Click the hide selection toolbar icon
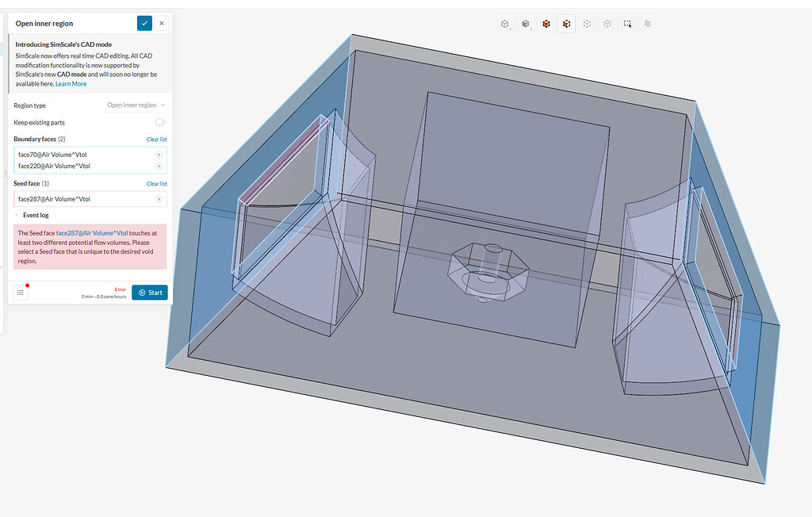The height and width of the screenshot is (517, 812). click(646, 24)
